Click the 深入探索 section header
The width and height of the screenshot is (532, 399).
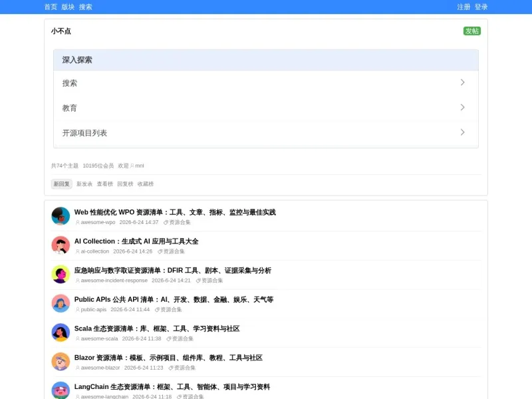point(266,60)
